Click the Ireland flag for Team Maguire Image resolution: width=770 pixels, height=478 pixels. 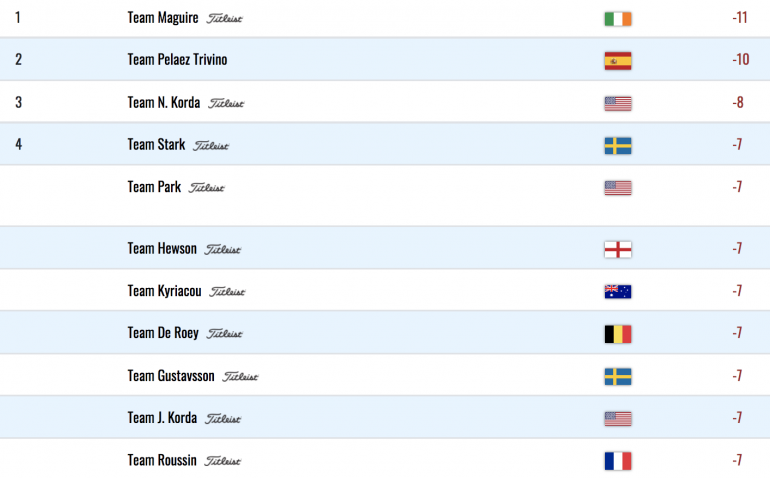pos(618,19)
